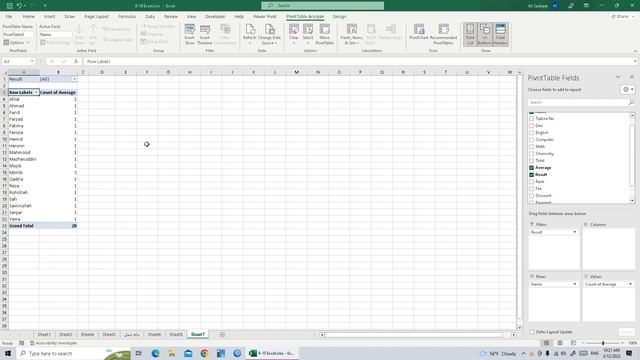Expand the Name Box dropdown
Viewport: 640px width, 360px height.
tap(32, 61)
